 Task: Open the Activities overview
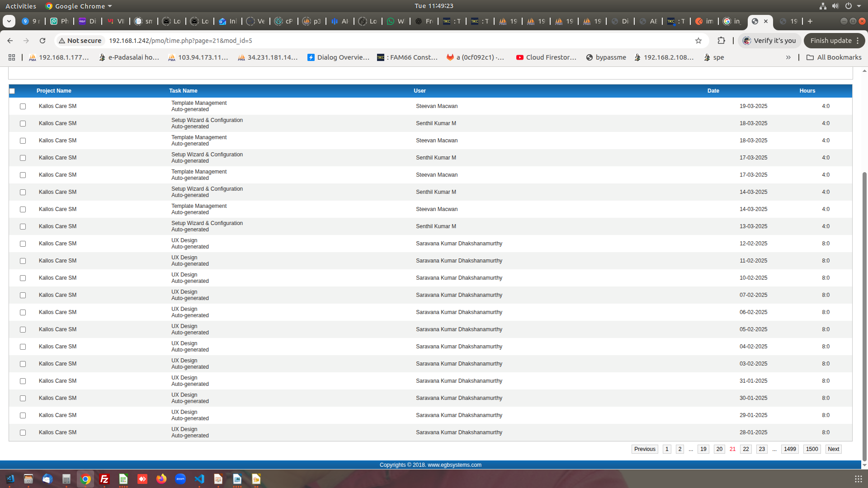(x=21, y=6)
